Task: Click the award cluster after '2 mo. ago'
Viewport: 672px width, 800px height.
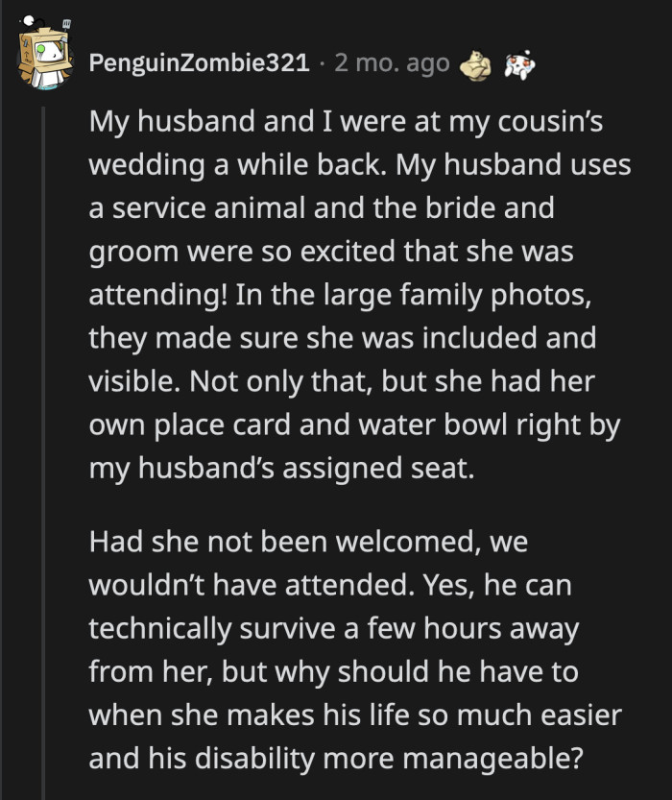Action: 495,63
